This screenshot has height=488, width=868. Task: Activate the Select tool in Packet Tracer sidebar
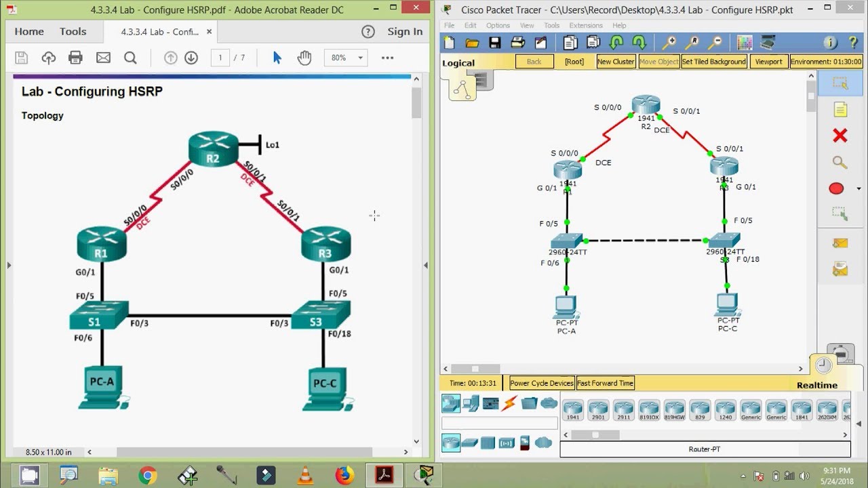point(840,84)
